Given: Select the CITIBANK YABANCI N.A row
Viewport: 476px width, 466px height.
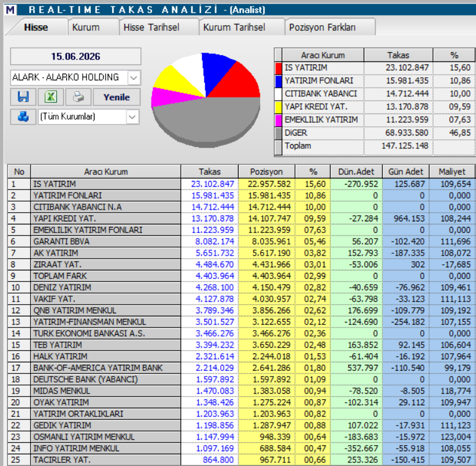Looking at the screenshot, I should [x=242, y=207].
